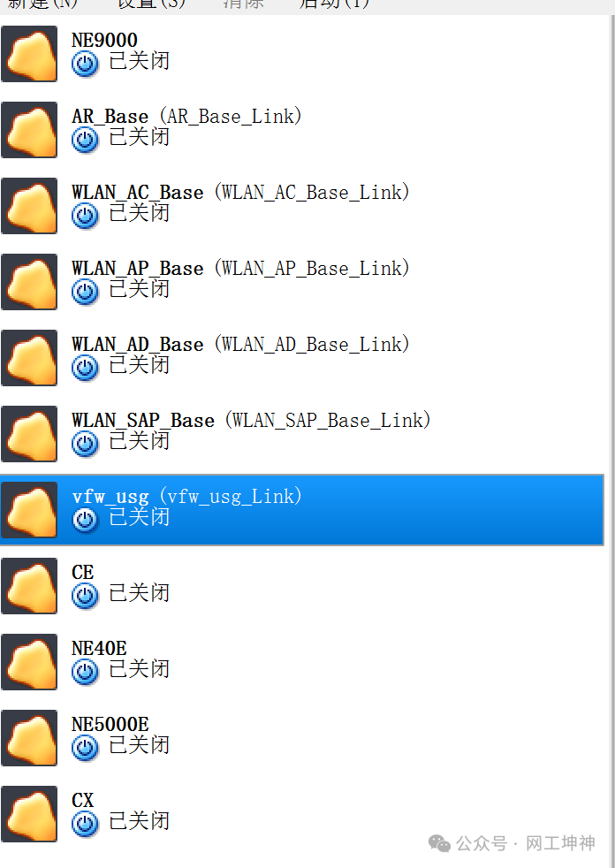
Task: Click the Start (启动) toolbar button
Action: point(334,4)
